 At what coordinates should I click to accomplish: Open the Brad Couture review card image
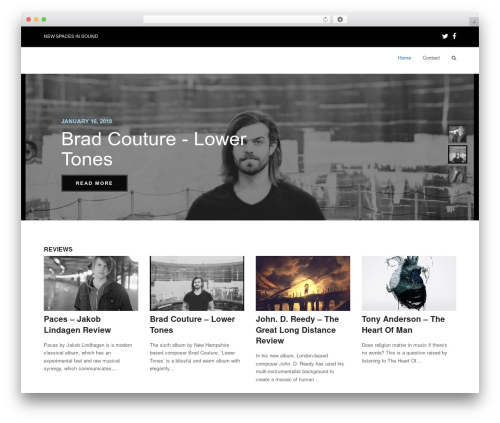[x=197, y=283]
